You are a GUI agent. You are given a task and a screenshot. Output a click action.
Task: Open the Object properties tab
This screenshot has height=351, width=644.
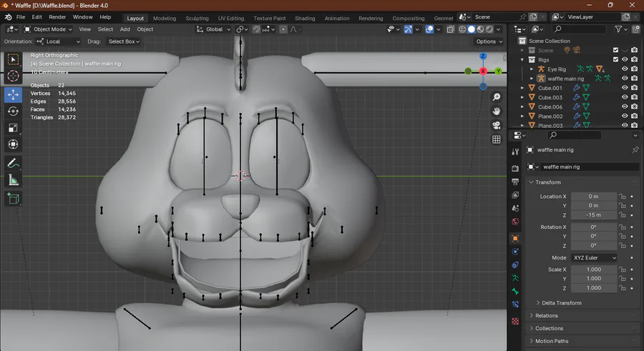[x=515, y=238]
